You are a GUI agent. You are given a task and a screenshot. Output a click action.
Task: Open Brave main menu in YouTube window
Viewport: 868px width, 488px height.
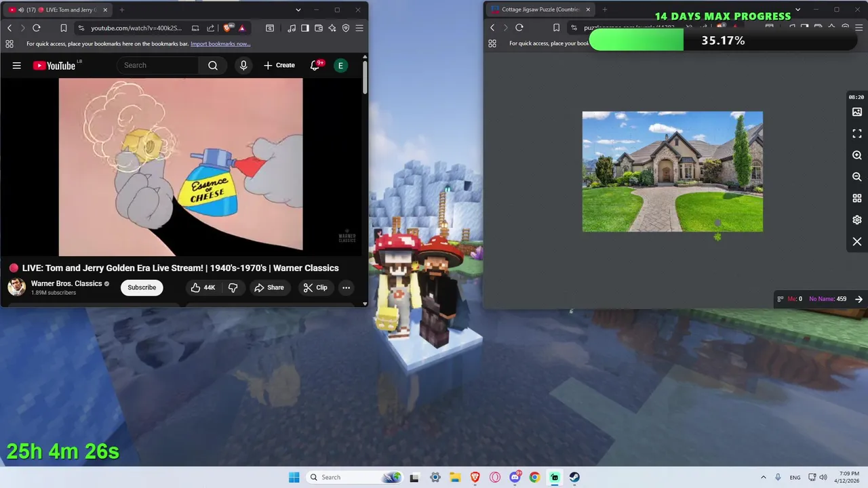click(359, 28)
